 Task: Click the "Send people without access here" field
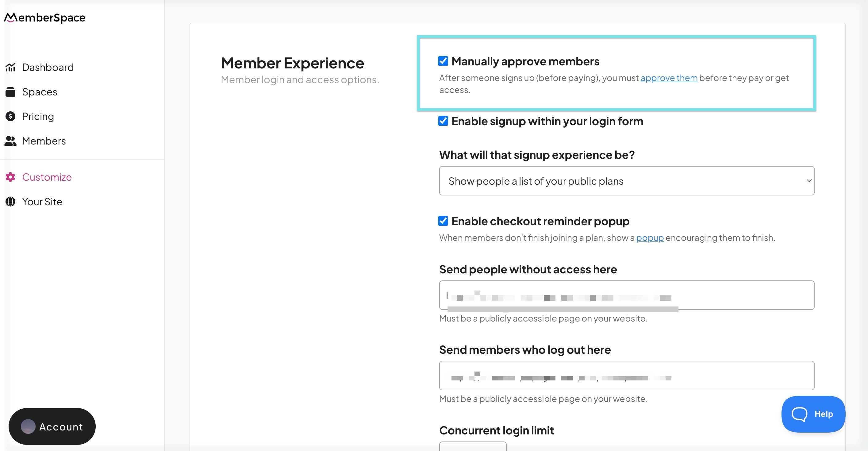[626, 295]
